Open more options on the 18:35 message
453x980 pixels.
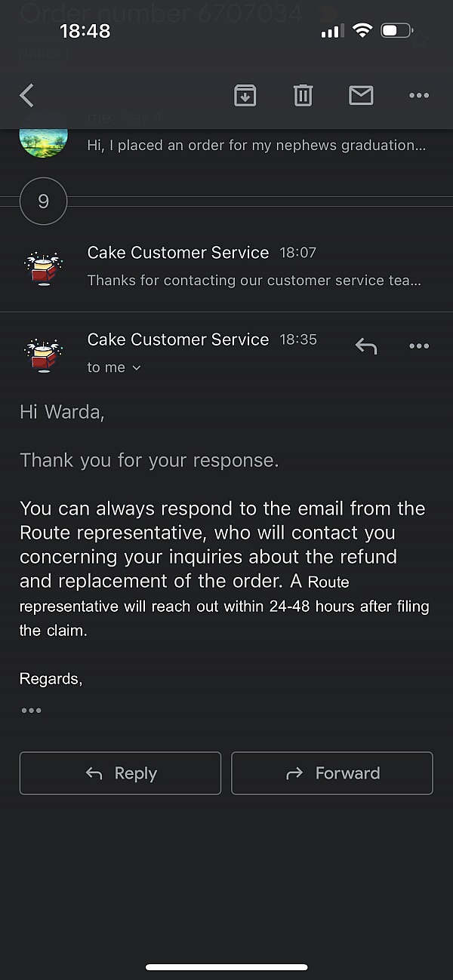pos(419,346)
